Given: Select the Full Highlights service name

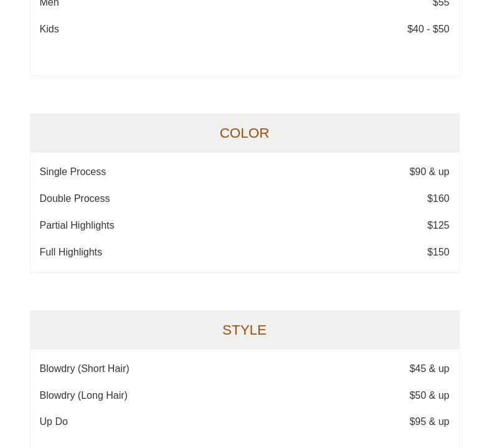Looking at the screenshot, I should coord(71,252).
